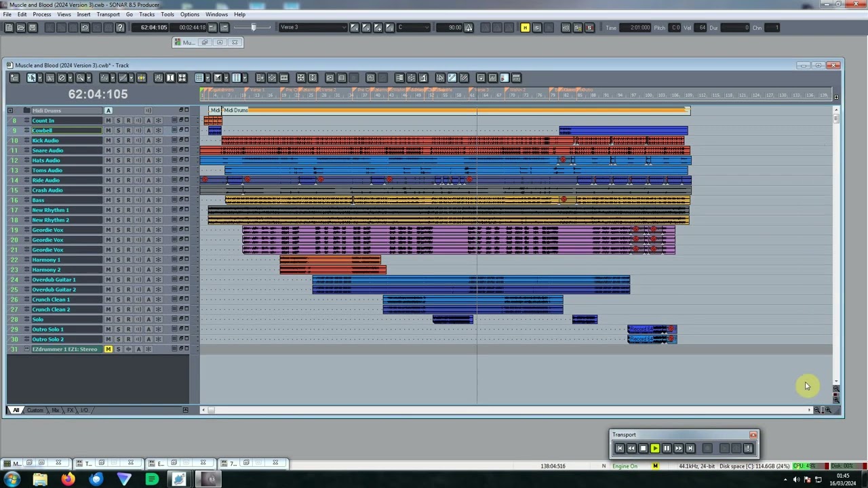Click the freeze snowflake icon on Ride Audio

tap(158, 180)
